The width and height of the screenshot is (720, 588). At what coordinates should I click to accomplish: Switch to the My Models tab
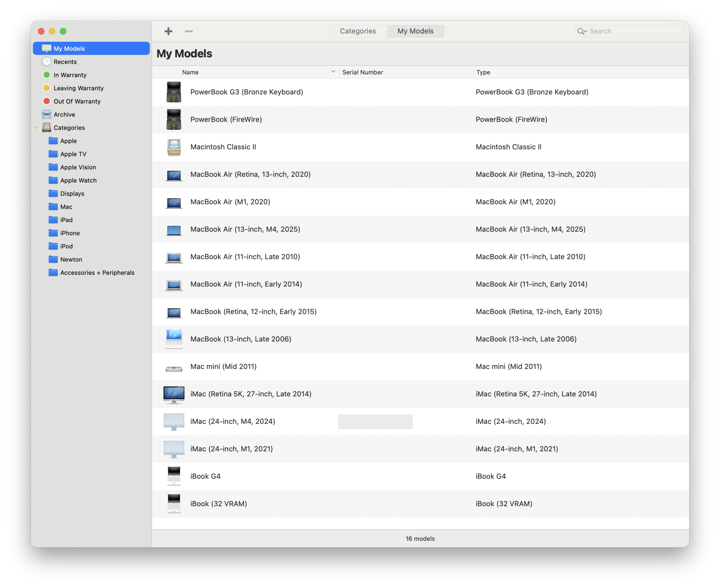click(x=415, y=31)
